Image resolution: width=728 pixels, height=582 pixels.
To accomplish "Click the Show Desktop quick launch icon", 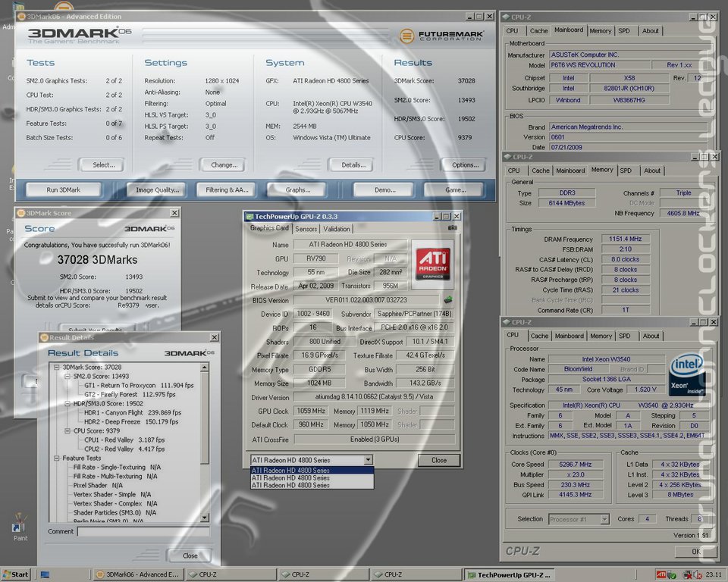I will tap(45, 574).
